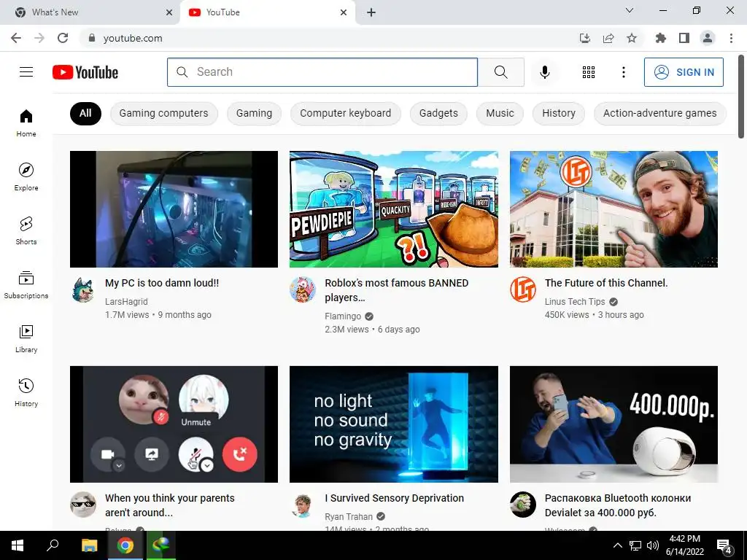Screen dimensions: 747x560
Task: Show hidden system tray icons
Action: pyautogui.click(x=617, y=545)
